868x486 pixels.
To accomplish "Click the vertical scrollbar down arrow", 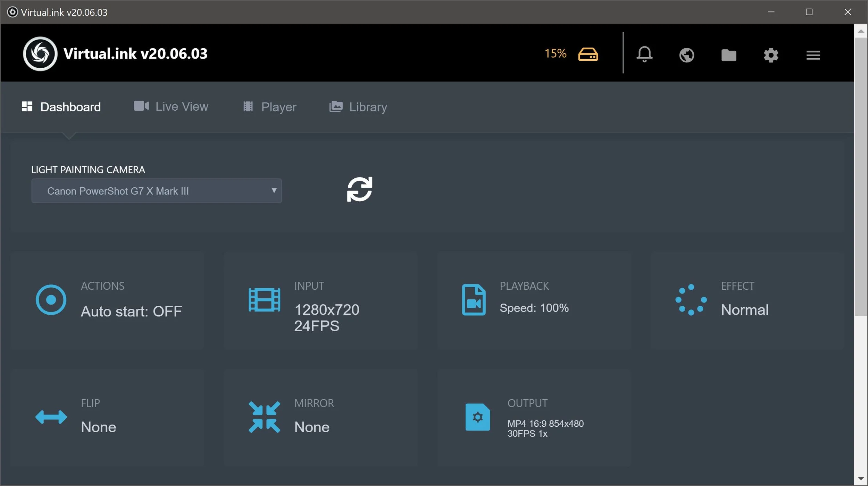I will pos(861,478).
